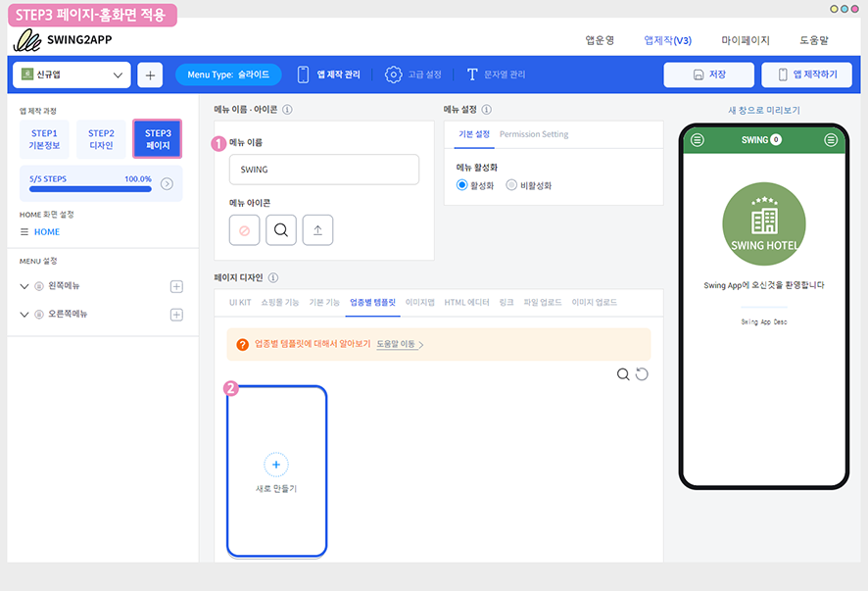
Task: Switch to the Permission Setting tab
Action: (534, 134)
